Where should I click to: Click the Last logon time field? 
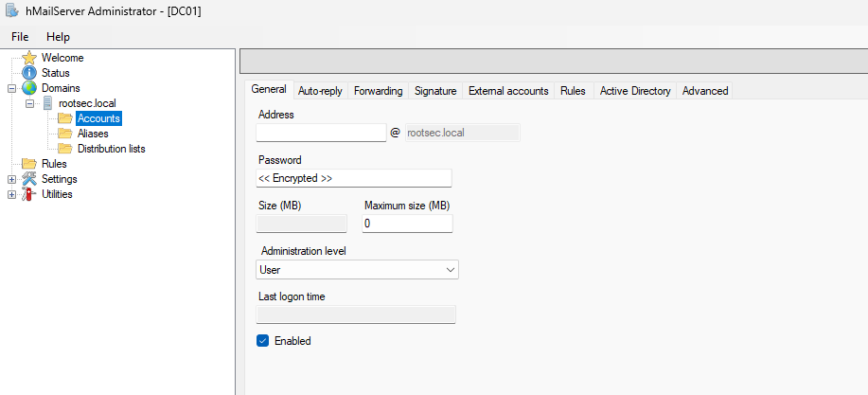coord(356,314)
